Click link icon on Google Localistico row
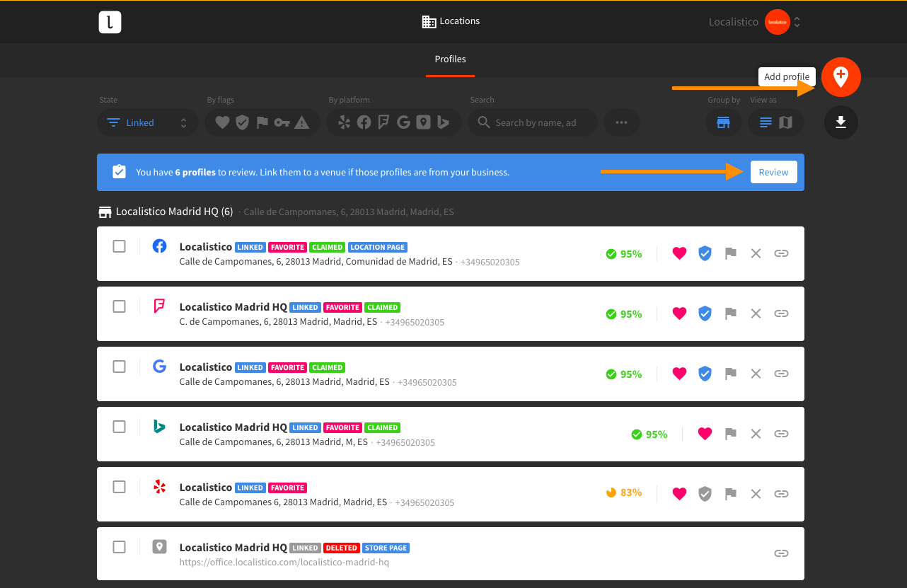Viewport: 907px width, 588px height. [781, 374]
